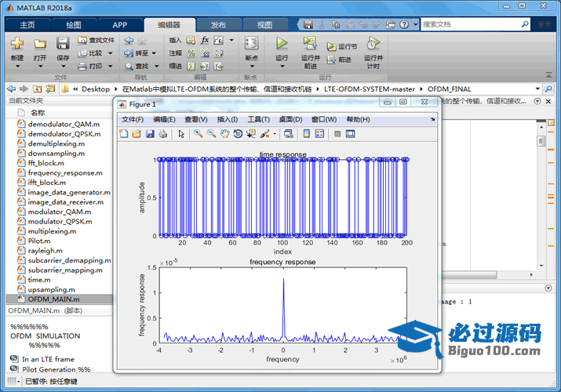Open Figure 1 Edit menu

(x=164, y=119)
